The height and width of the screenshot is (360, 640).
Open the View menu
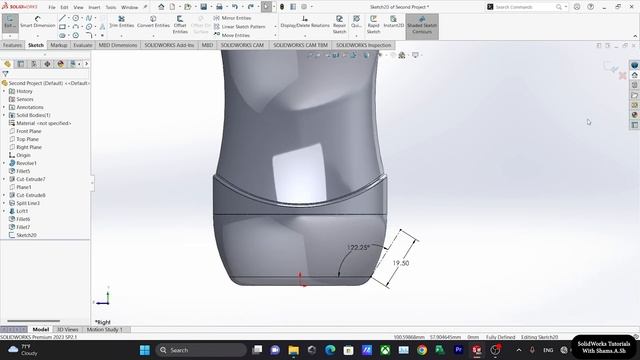78,7
